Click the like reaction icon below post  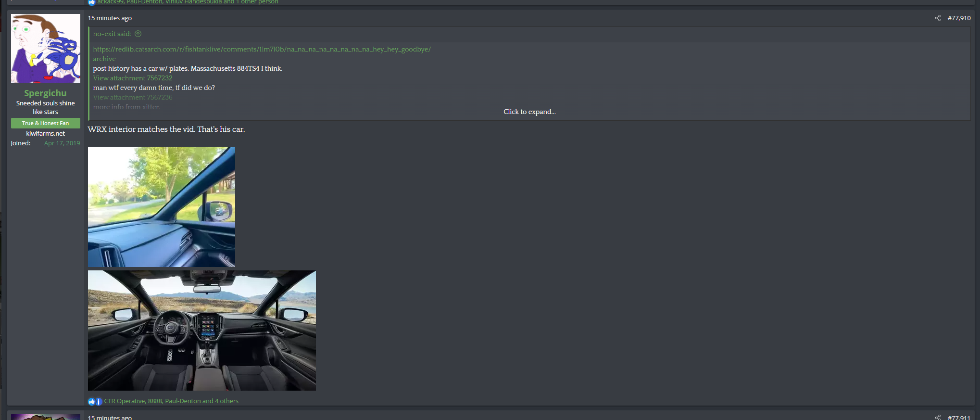pyautogui.click(x=91, y=401)
